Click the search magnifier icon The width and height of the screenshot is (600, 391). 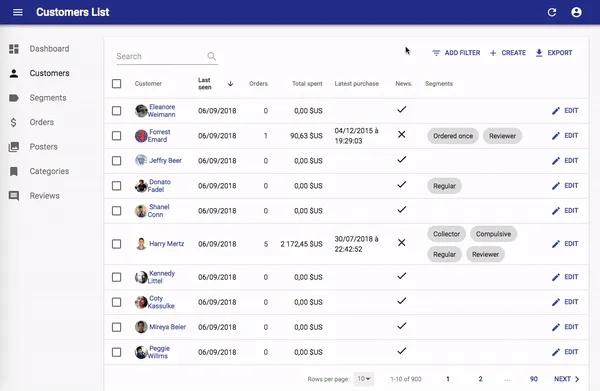pos(212,56)
